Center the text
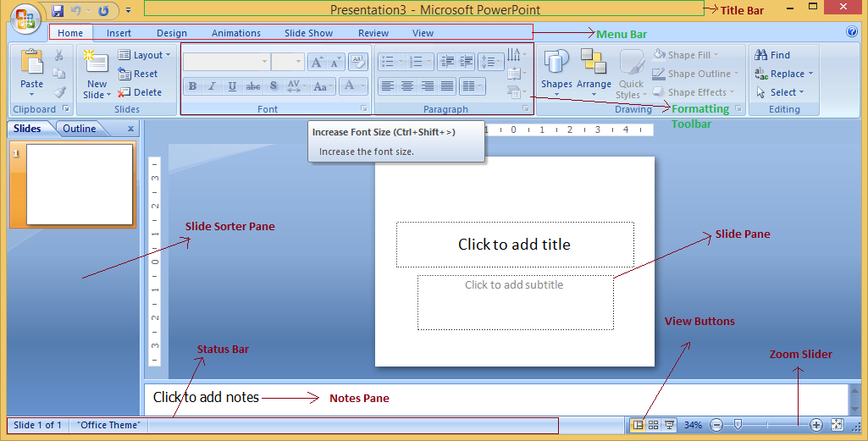 407,85
